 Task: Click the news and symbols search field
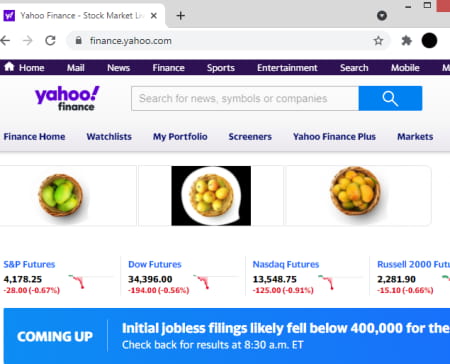pos(245,98)
